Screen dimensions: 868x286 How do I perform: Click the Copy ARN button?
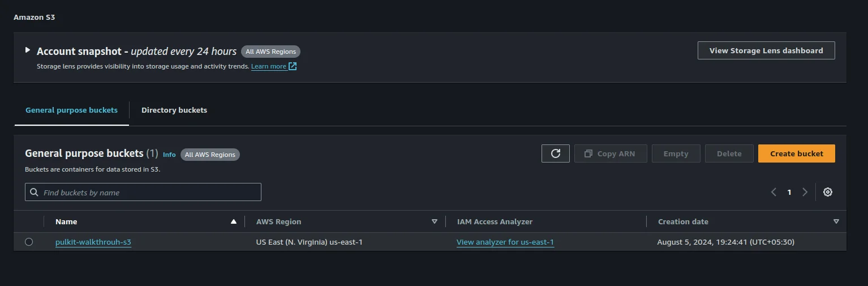[610, 153]
